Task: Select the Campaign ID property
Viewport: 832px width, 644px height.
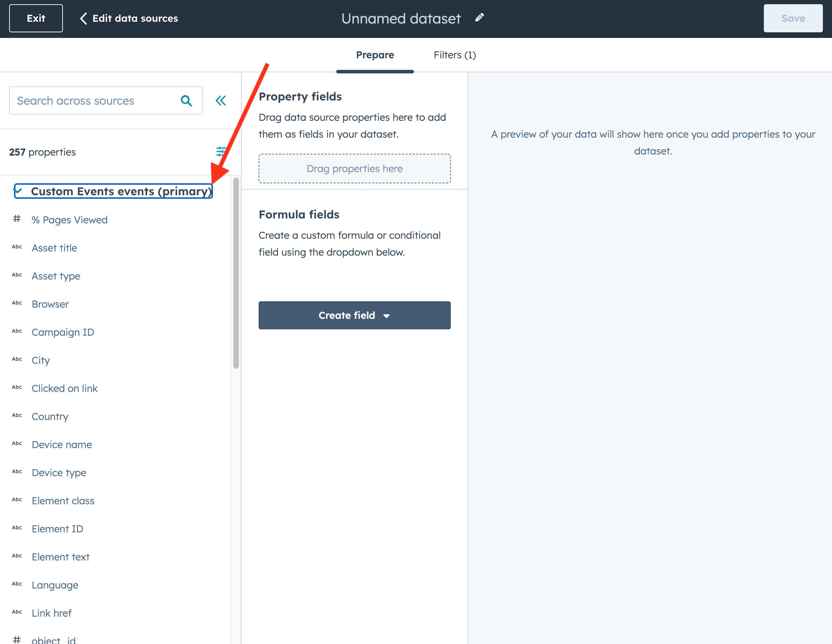Action: [63, 333]
